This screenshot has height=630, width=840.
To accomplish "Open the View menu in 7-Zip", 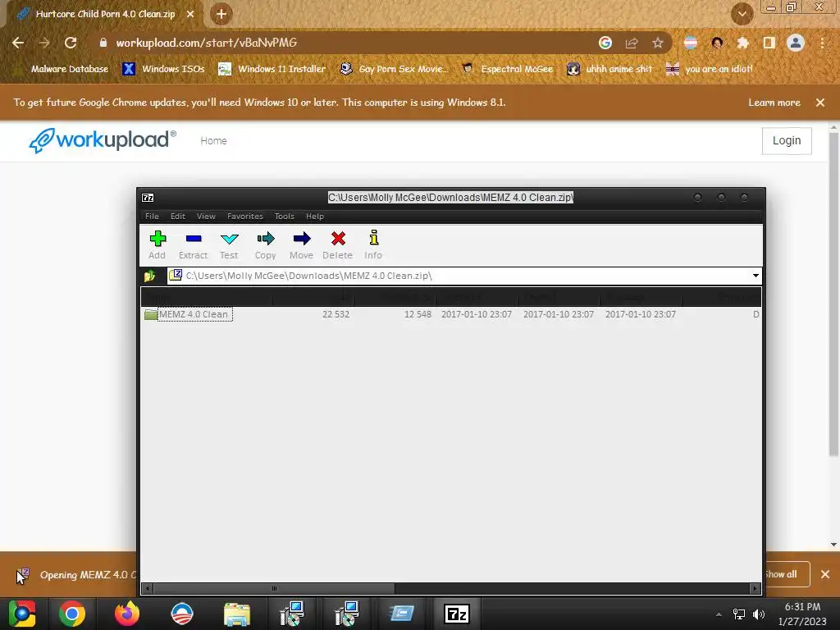I will click(206, 217).
